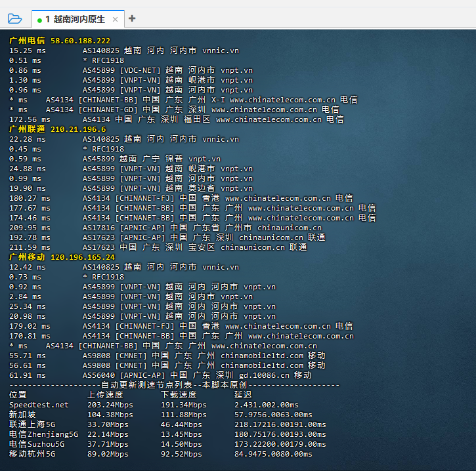Click the 延迟 column header
The height and width of the screenshot is (471, 476).
pos(243,395)
